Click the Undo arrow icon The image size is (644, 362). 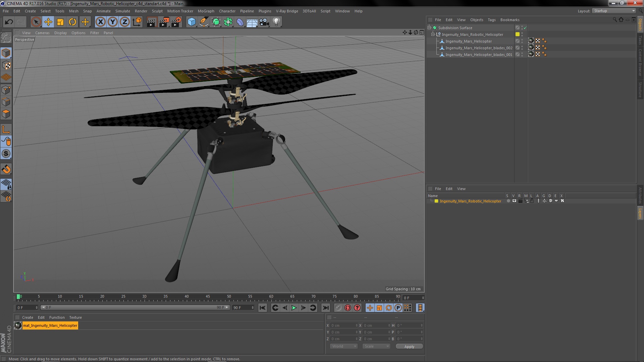tap(9, 22)
